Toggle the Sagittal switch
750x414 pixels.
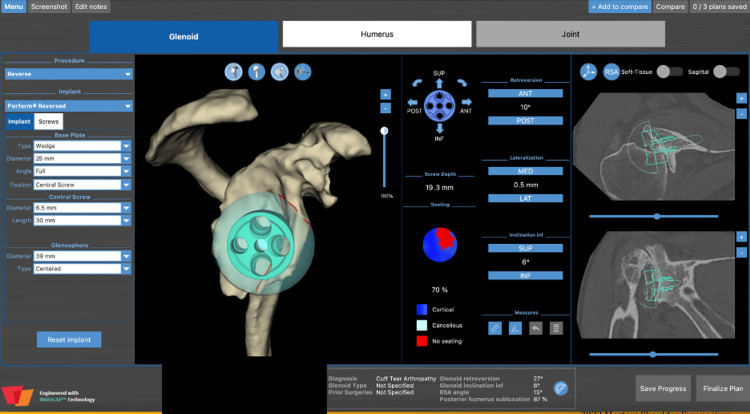point(726,72)
